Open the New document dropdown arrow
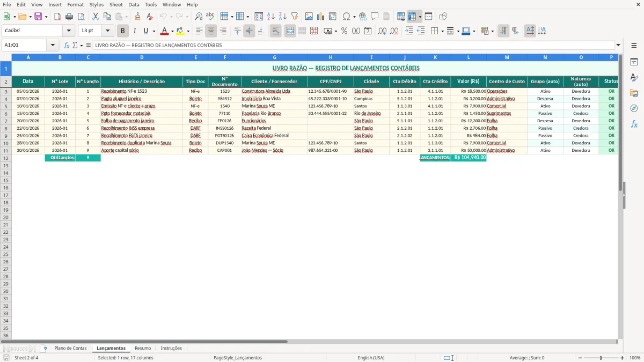Viewport: 644px width, 362px height. (14, 17)
